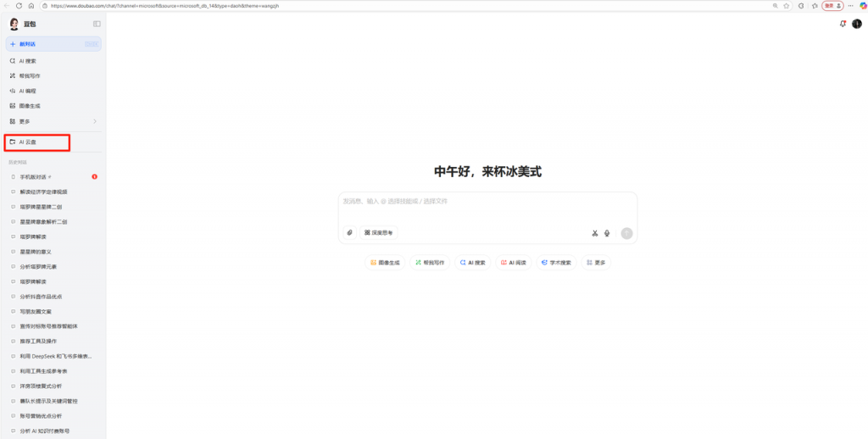This screenshot has width=868, height=439.
Task: Select the 图像生成 chip below the input
Action: click(x=385, y=263)
